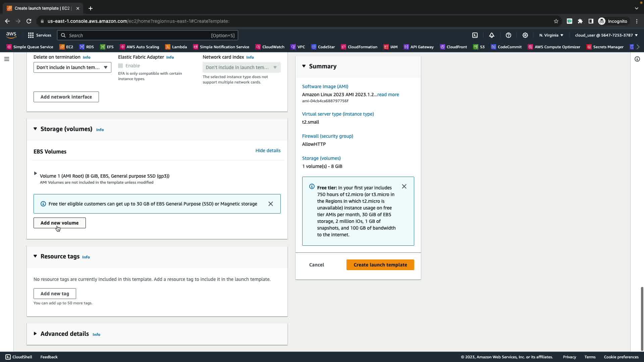
Task: Click the help question mark icon
Action: [508, 35]
